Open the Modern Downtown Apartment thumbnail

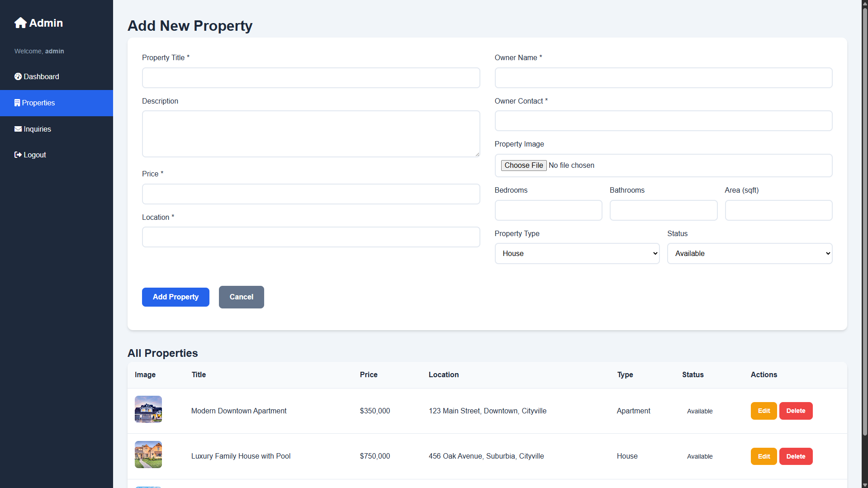[x=148, y=409]
